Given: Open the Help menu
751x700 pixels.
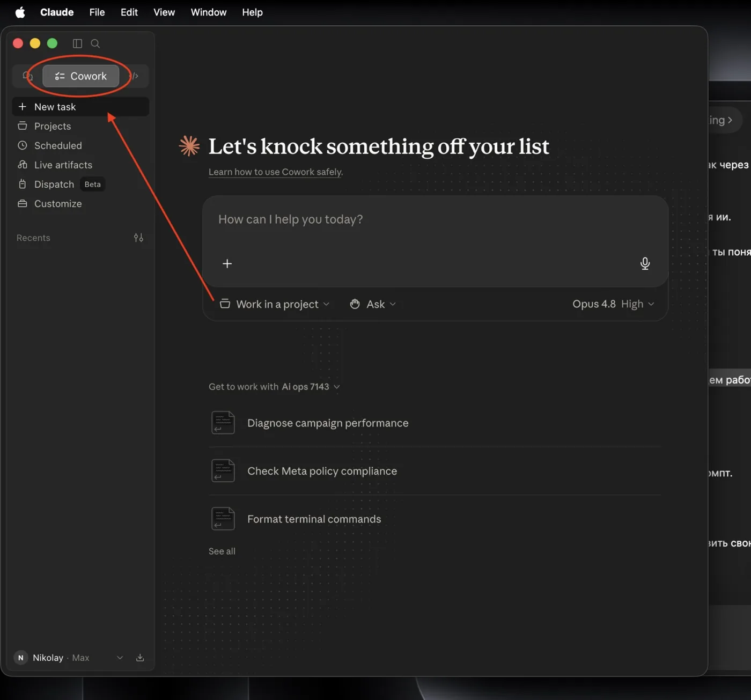Looking at the screenshot, I should pos(252,12).
